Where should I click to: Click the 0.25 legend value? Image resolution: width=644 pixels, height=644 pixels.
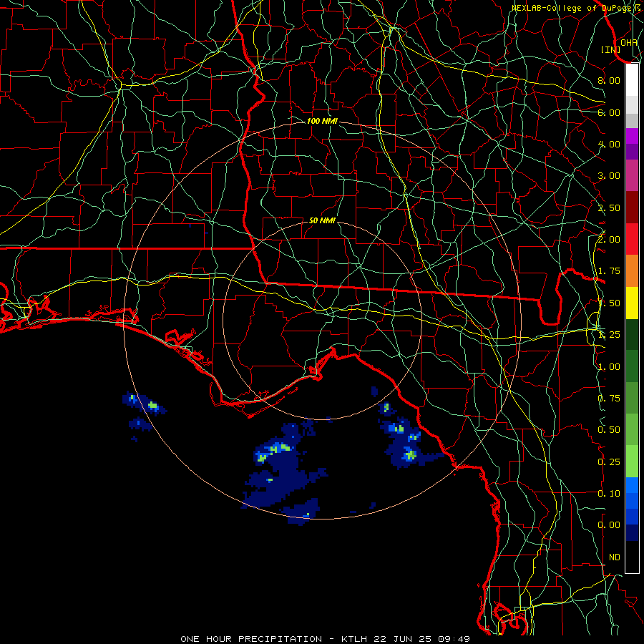click(x=609, y=462)
